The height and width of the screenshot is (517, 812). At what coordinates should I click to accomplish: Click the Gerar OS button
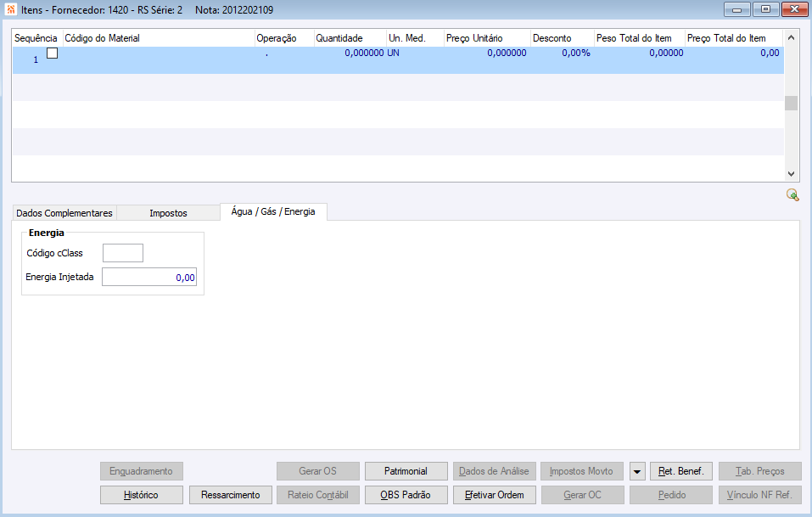318,471
